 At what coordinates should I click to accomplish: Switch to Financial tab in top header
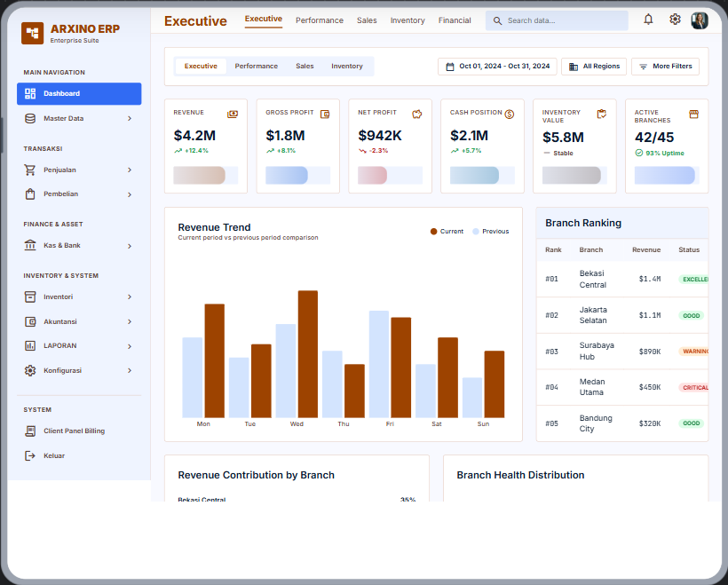pos(455,20)
